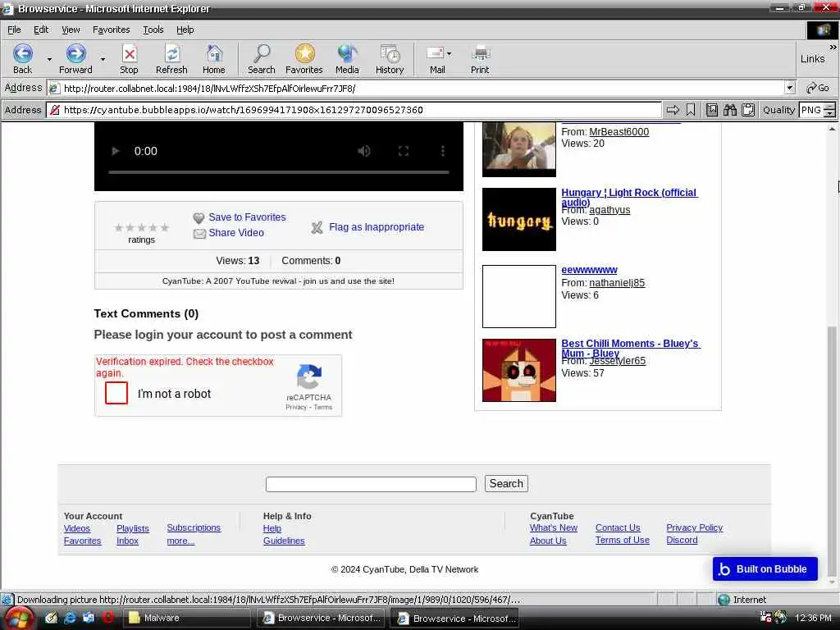Click the Browservice binoculars find icon

pyautogui.click(x=729, y=110)
